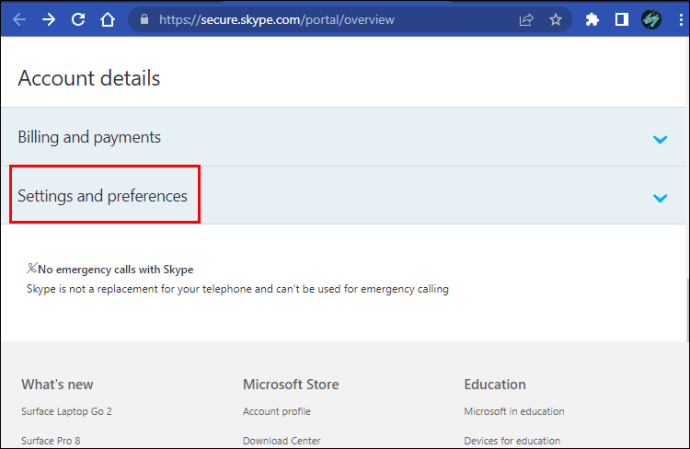Open the Devices for education link
The image size is (690, 449).
coord(512,441)
